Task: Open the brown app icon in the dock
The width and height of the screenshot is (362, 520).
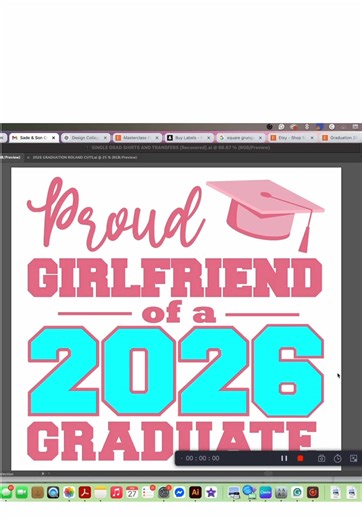Action: point(38,492)
